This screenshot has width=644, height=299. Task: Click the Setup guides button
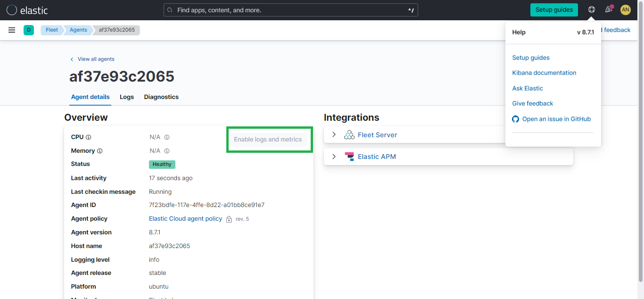point(554,9)
